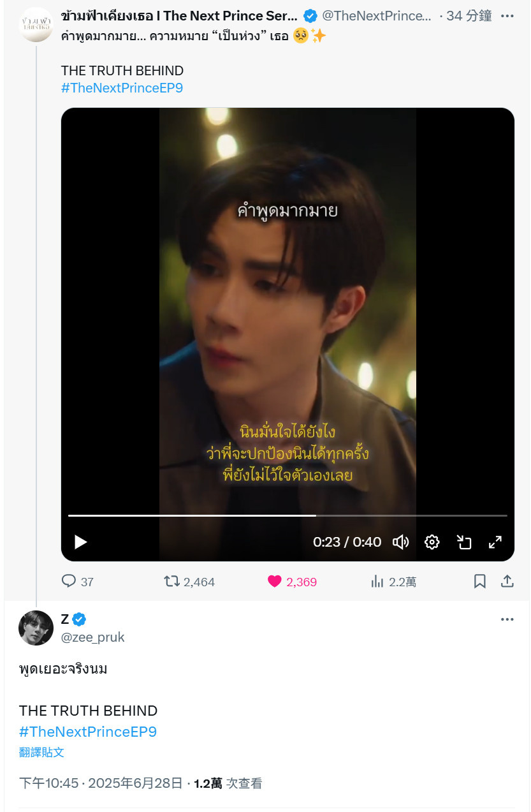Screen dimensions: 531x812
Task: Expand the video to fullscreen
Action: [495, 542]
